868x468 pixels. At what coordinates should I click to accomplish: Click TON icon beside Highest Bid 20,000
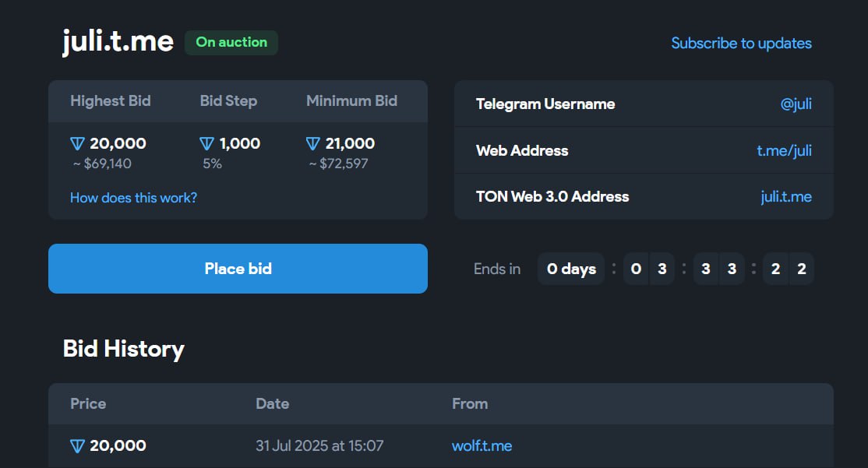point(77,144)
